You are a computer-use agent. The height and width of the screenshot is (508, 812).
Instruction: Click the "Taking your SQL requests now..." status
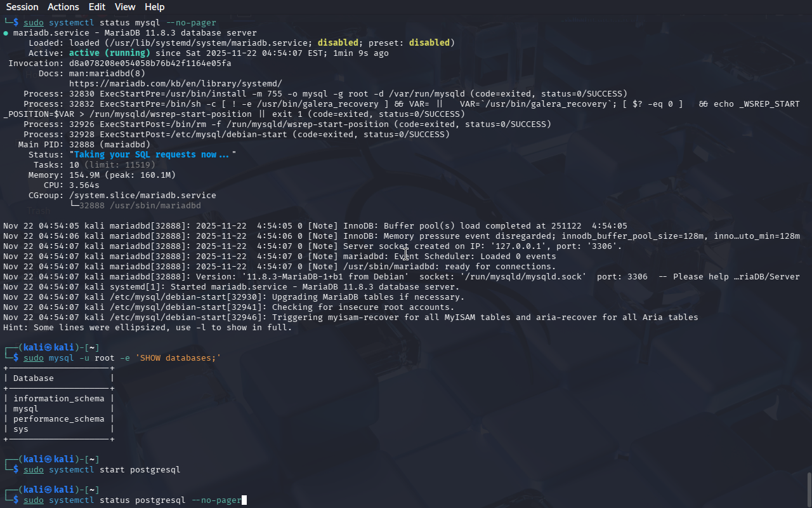click(x=152, y=155)
